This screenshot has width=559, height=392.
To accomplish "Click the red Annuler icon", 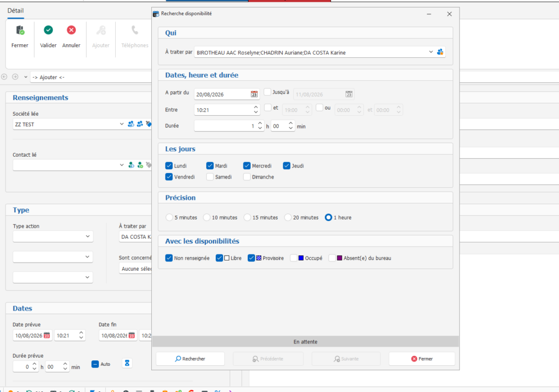I will click(72, 31).
